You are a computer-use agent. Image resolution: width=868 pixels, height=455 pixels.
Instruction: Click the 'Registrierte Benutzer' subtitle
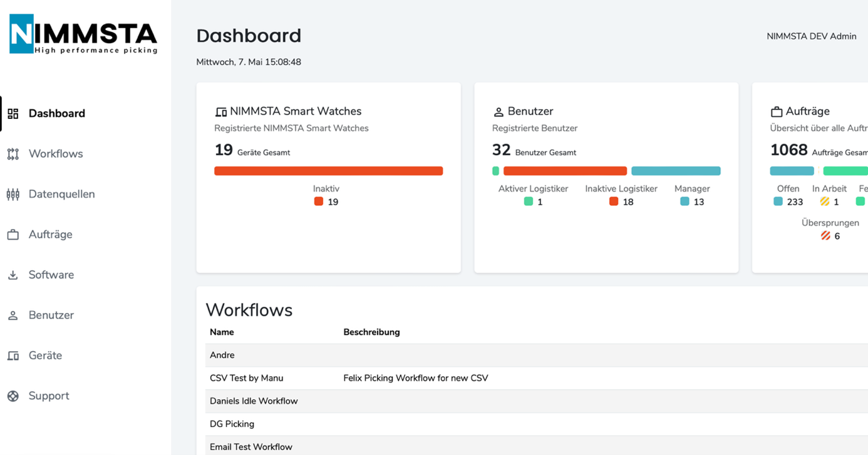pyautogui.click(x=535, y=128)
